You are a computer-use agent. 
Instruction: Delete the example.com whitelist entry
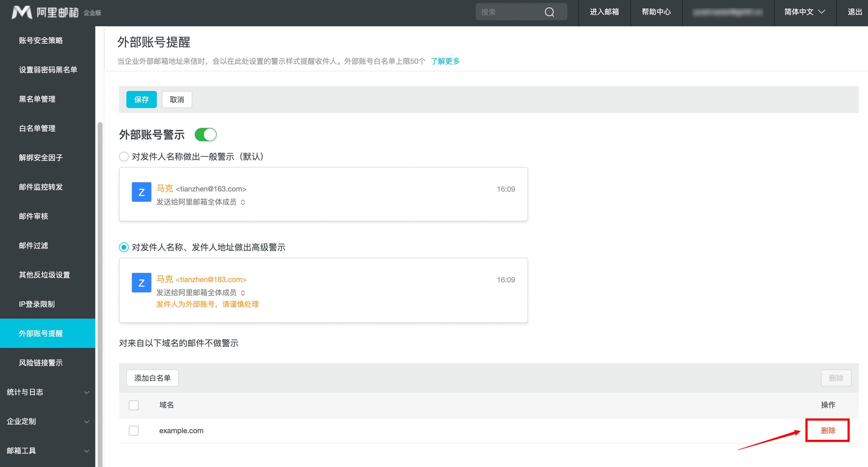(828, 430)
